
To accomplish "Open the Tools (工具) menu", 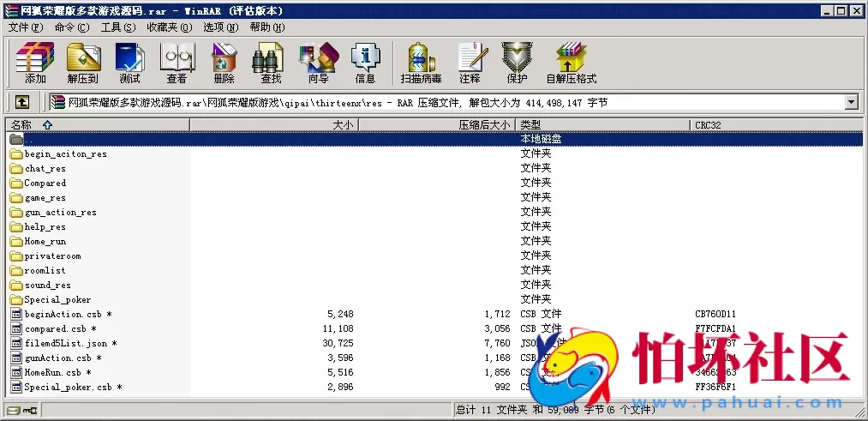I will pyautogui.click(x=117, y=27).
